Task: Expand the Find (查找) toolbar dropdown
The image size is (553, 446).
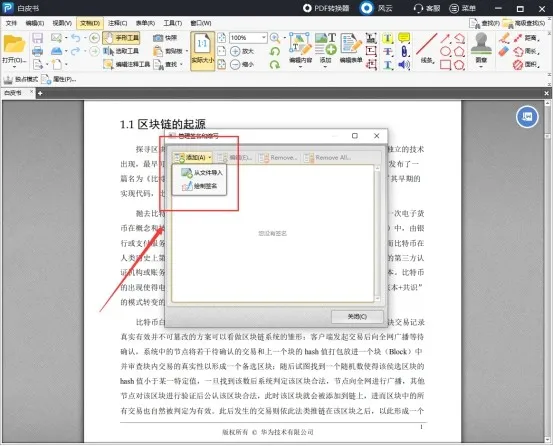Action: coord(181,65)
